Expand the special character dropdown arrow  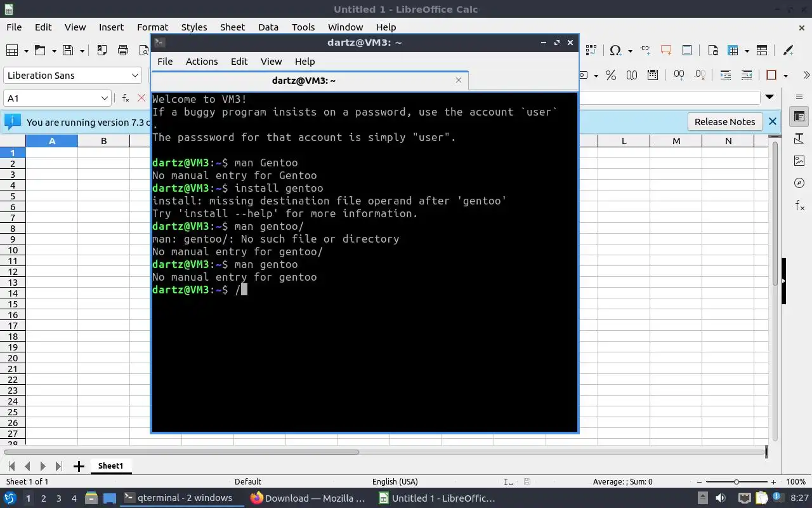(x=629, y=51)
